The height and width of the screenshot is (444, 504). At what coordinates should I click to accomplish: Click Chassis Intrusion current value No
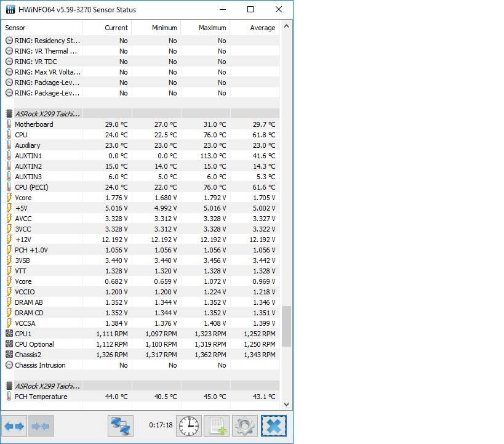(x=124, y=365)
